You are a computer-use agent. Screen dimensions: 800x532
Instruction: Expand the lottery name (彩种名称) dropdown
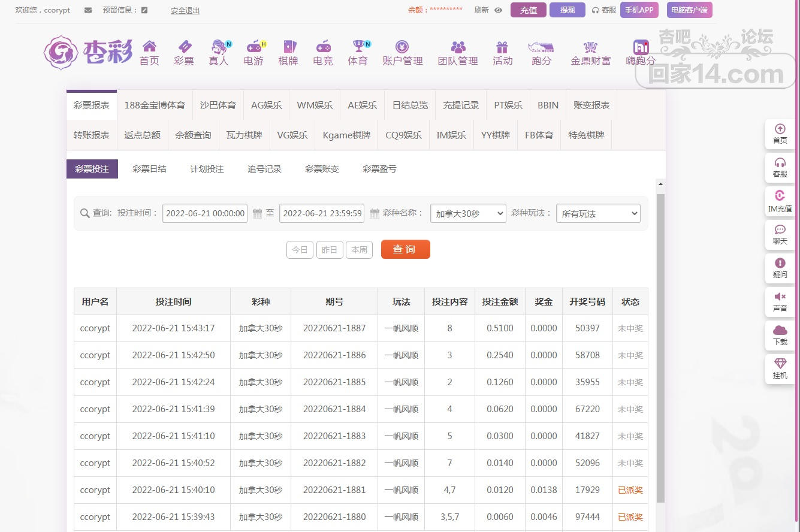[x=467, y=213]
